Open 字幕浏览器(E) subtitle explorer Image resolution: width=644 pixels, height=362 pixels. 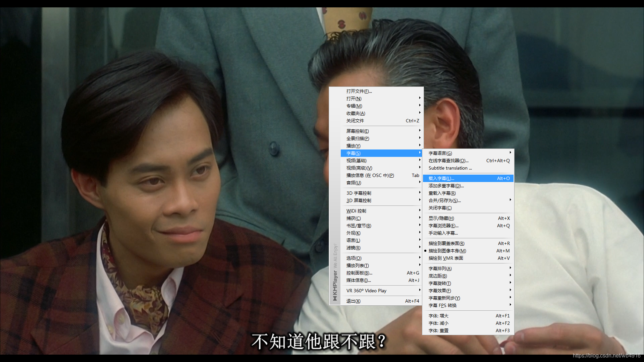pos(443,226)
